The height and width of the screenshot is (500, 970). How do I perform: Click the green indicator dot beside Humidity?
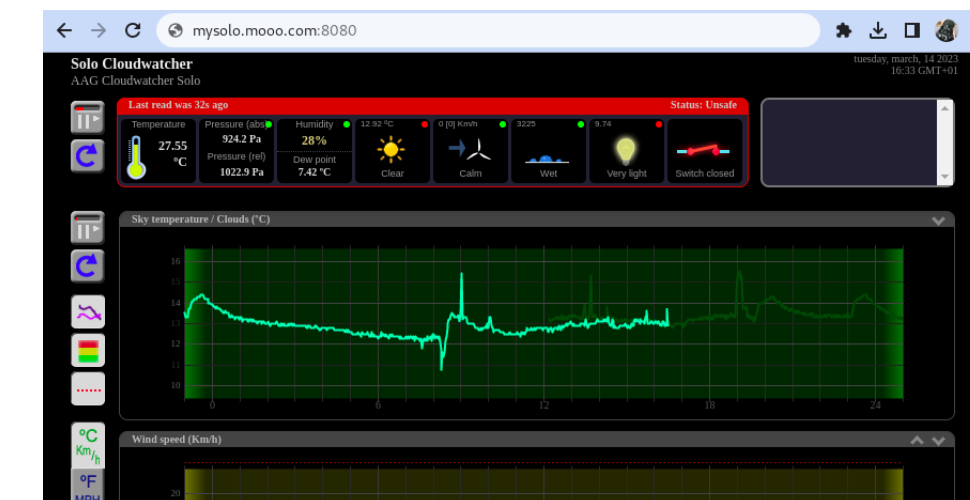point(346,124)
